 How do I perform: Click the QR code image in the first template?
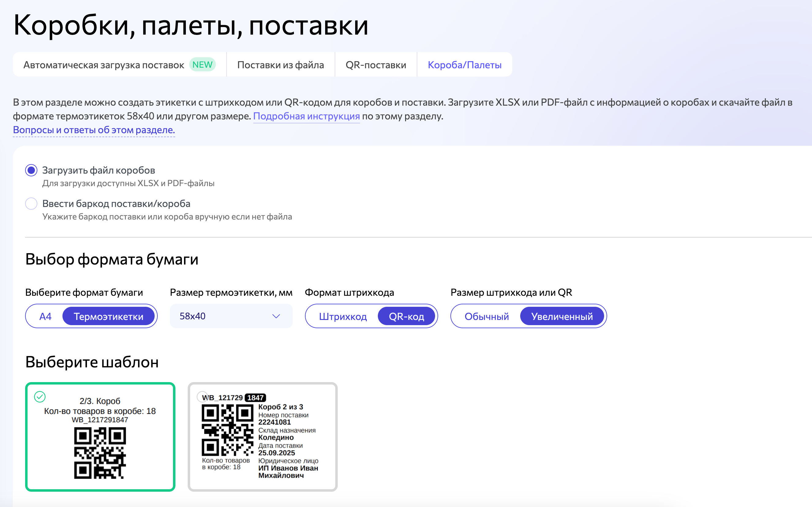[x=100, y=453]
